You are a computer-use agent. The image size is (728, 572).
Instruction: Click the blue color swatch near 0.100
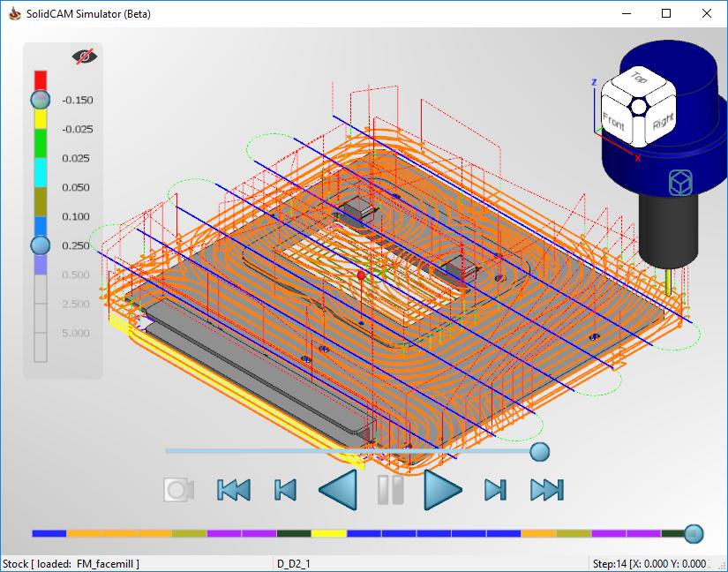click(41, 226)
